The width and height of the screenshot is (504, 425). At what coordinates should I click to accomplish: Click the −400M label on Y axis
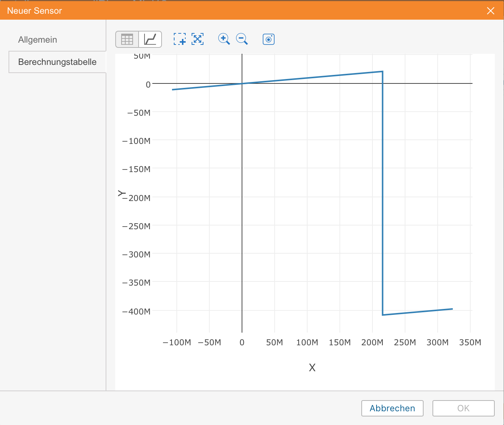[136, 312]
